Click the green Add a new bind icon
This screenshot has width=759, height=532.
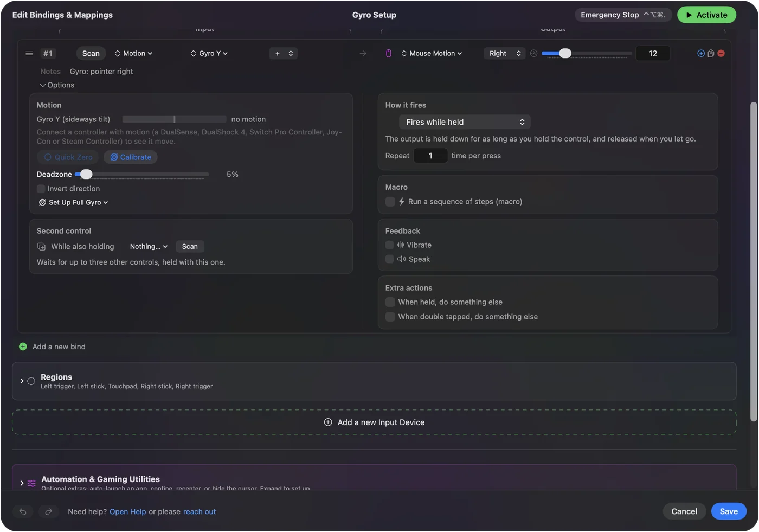point(23,347)
